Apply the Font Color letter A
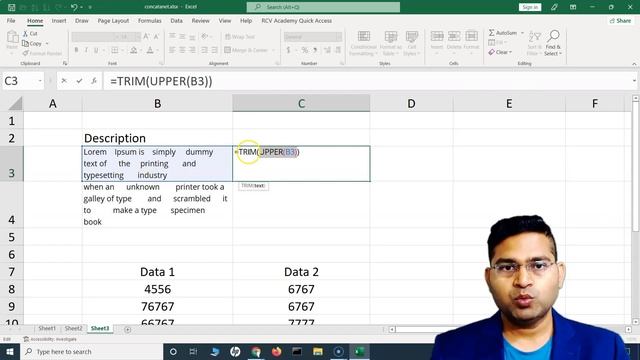 [150, 50]
